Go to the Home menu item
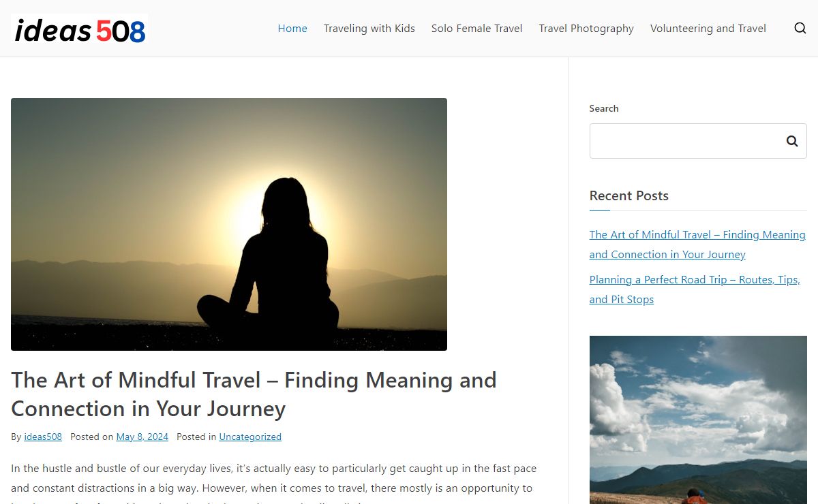The image size is (818, 504). [292, 28]
